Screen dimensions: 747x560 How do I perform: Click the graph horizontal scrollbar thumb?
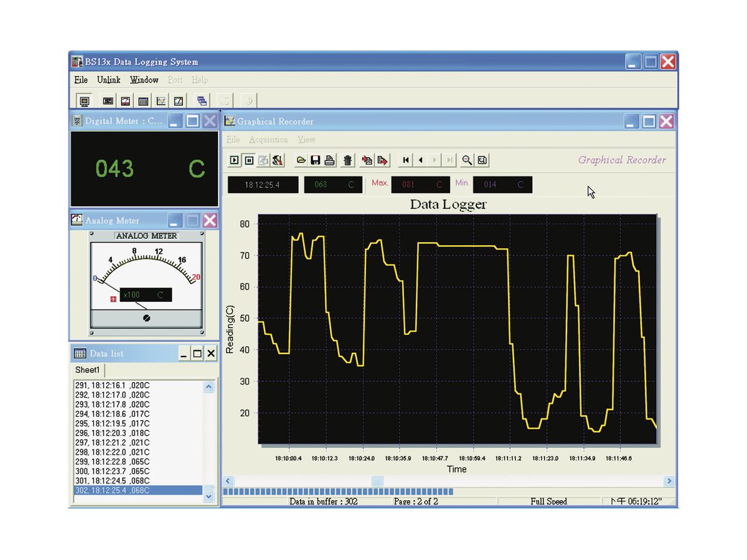pos(377,481)
